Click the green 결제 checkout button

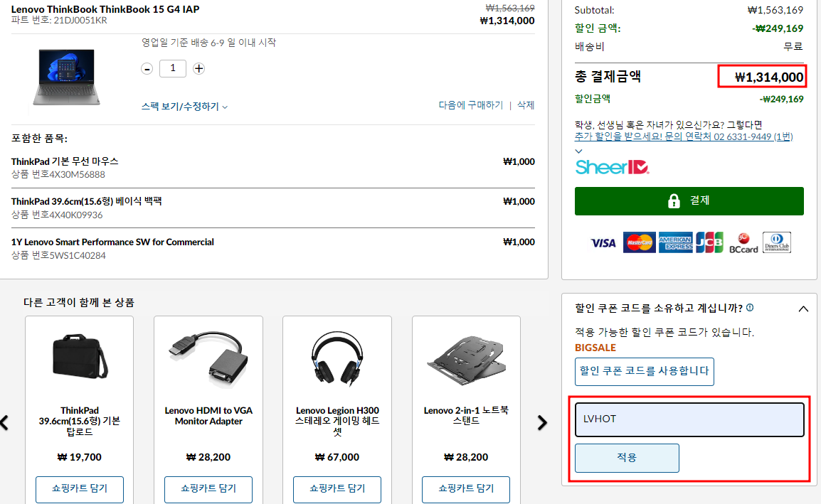click(689, 201)
